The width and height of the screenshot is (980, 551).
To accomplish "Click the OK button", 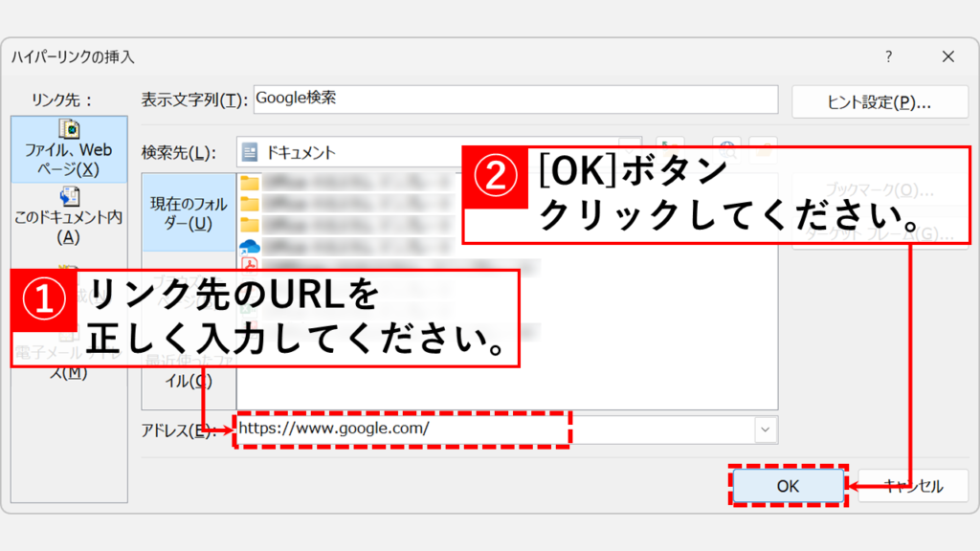I will [788, 486].
